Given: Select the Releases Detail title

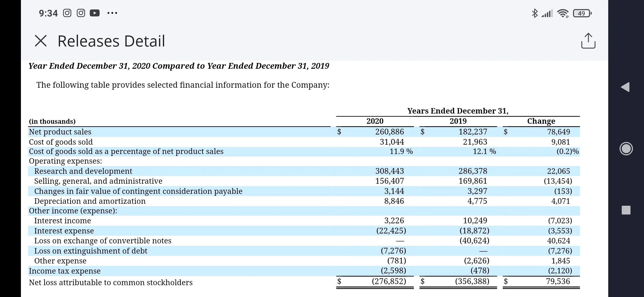Looking at the screenshot, I should (x=111, y=41).
